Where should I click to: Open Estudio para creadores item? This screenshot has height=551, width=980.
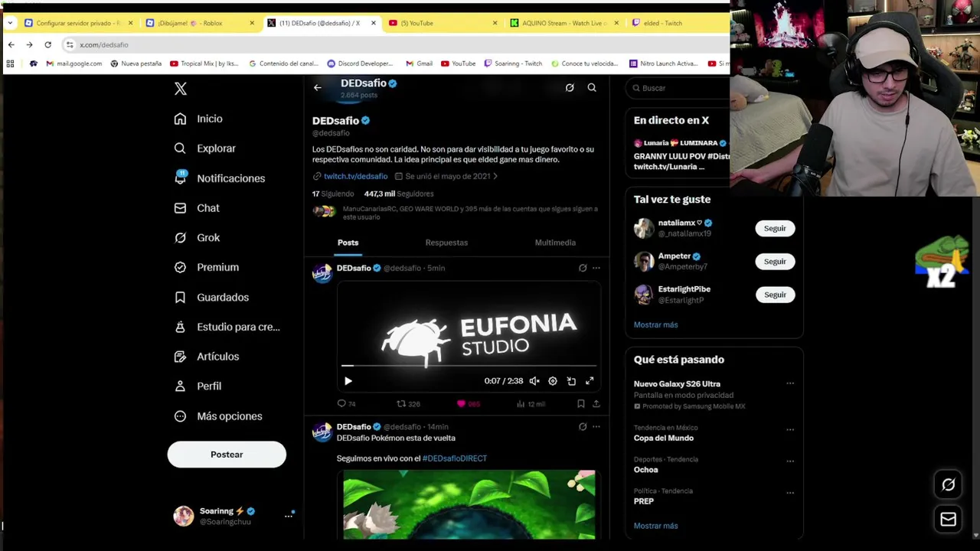click(x=227, y=327)
